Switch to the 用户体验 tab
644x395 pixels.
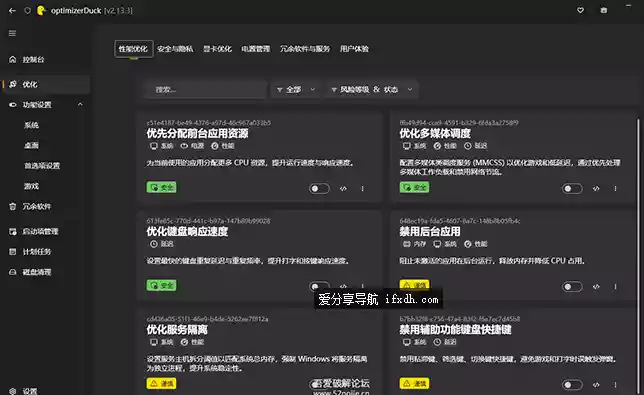coord(354,49)
